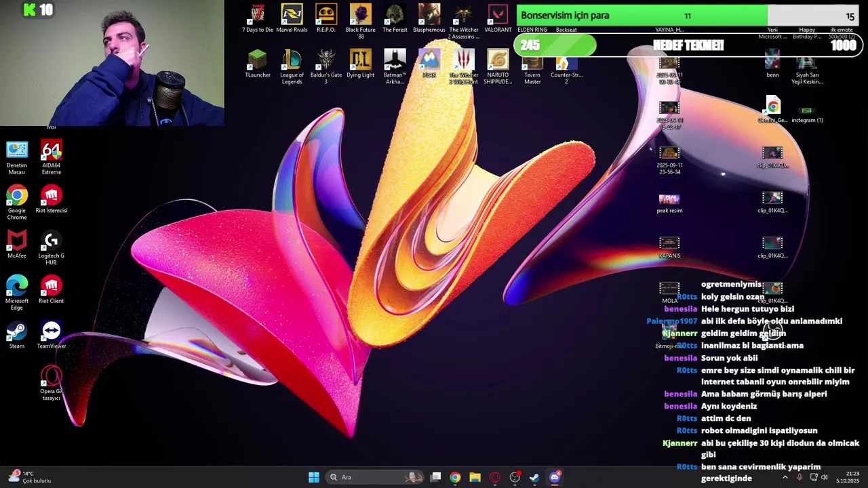
Task: Open Discord from the taskbar
Action: (x=555, y=477)
